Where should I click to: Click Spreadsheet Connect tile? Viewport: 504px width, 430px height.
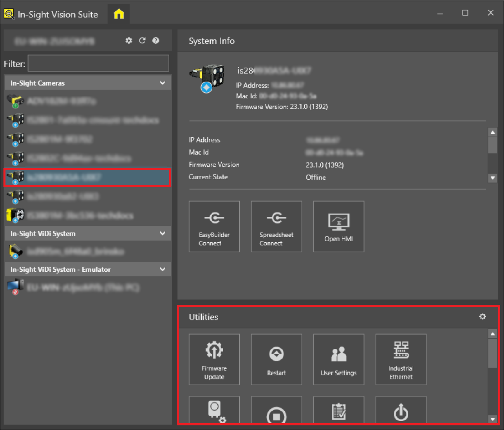(276, 226)
